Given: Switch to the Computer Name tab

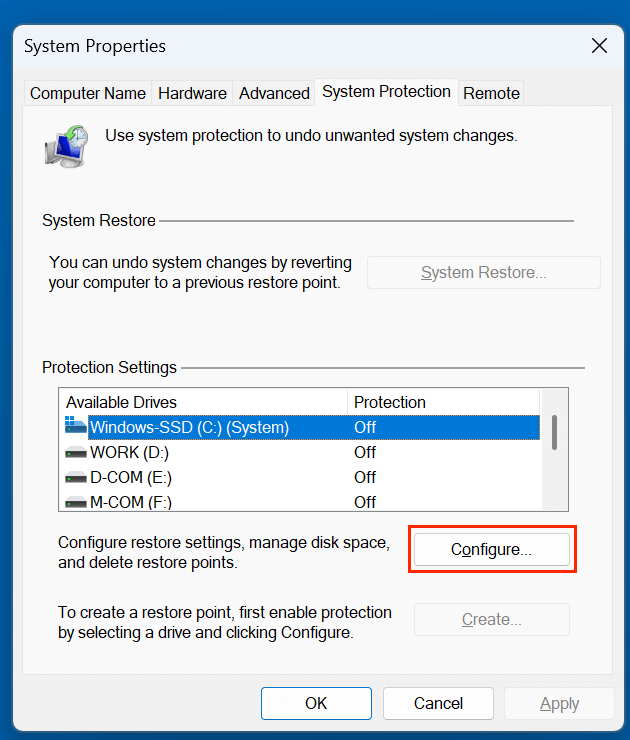Looking at the screenshot, I should point(88,93).
